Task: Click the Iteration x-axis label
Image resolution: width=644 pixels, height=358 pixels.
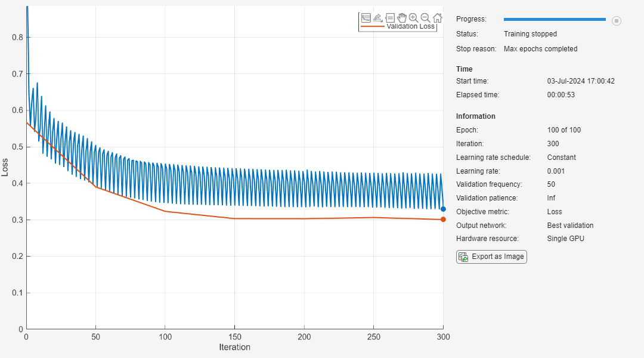Action: tap(234, 347)
